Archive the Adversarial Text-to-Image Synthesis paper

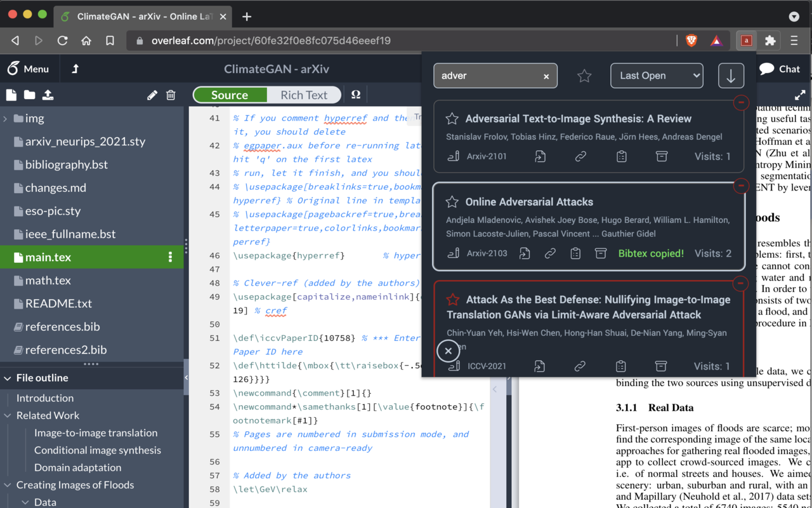click(662, 156)
